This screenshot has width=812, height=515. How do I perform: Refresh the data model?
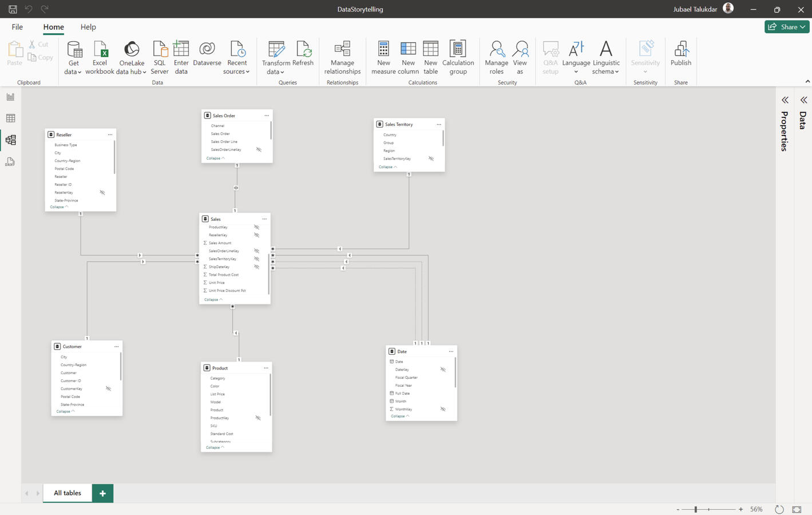(303, 54)
